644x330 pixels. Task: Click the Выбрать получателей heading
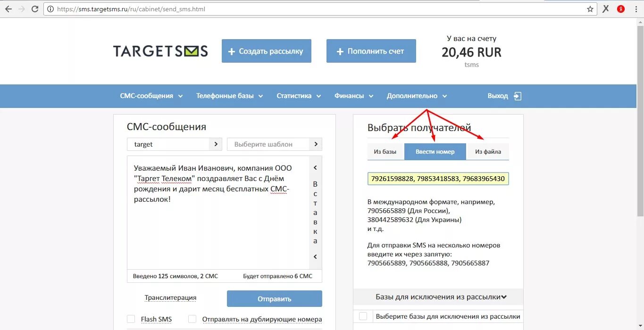coord(419,128)
